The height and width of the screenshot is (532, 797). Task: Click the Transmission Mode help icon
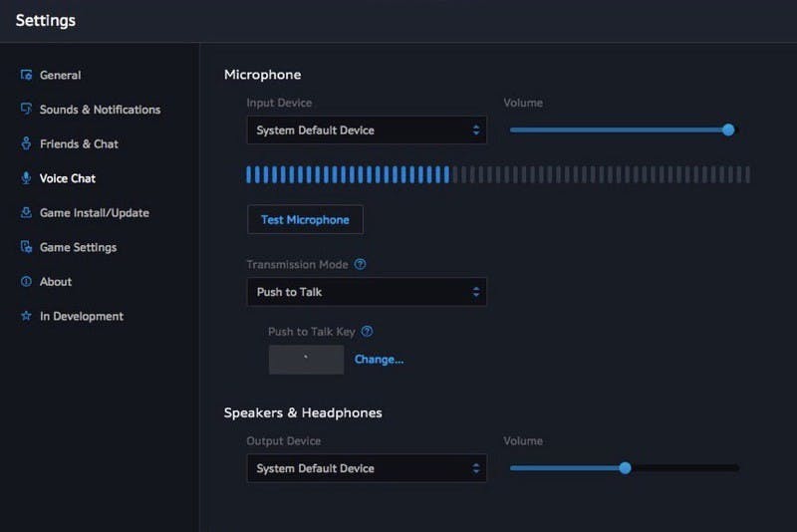(x=361, y=265)
